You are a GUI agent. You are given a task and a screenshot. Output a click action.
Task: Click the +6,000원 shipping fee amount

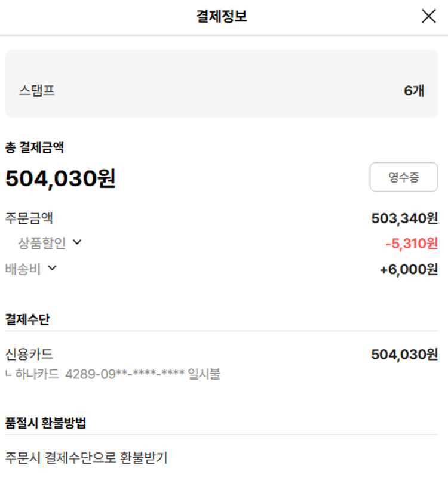pyautogui.click(x=409, y=269)
